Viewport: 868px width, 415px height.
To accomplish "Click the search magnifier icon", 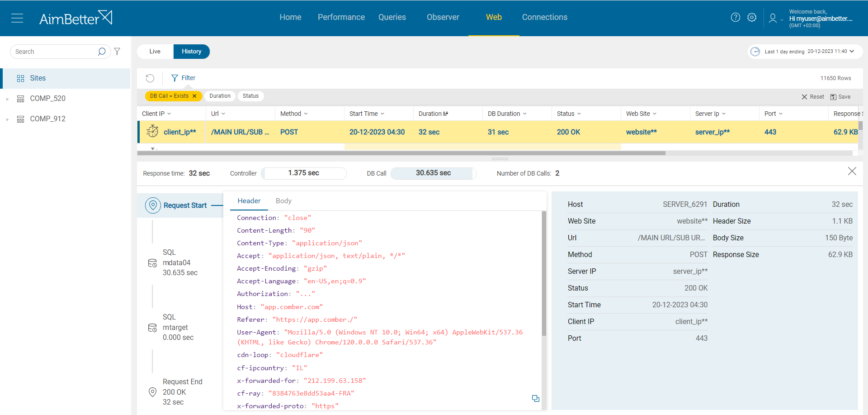I will tap(102, 52).
